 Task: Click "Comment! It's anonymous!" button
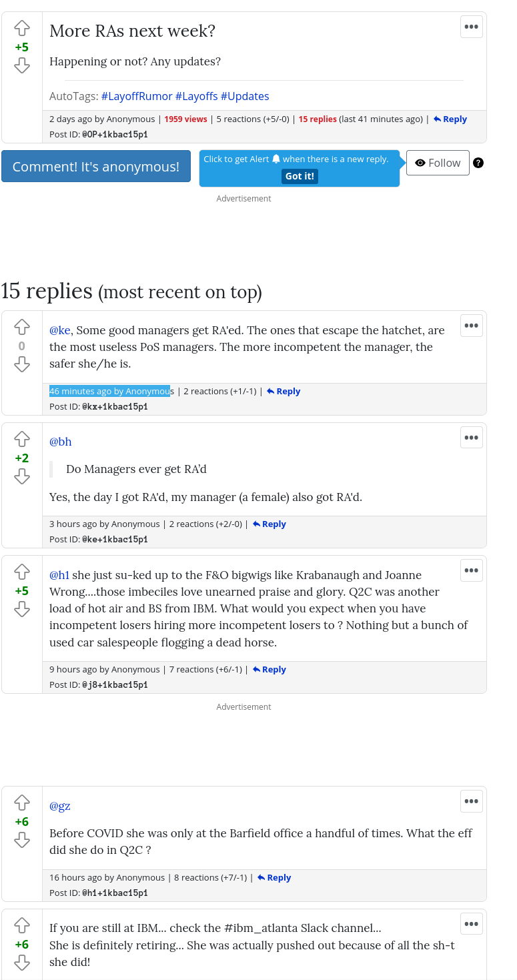[x=96, y=167]
